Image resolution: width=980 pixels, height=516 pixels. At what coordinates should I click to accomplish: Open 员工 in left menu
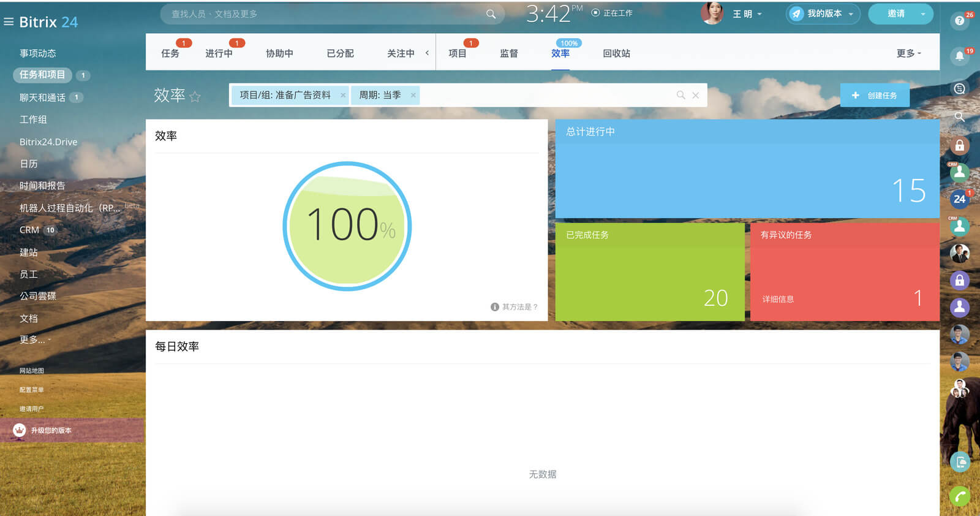click(x=29, y=274)
